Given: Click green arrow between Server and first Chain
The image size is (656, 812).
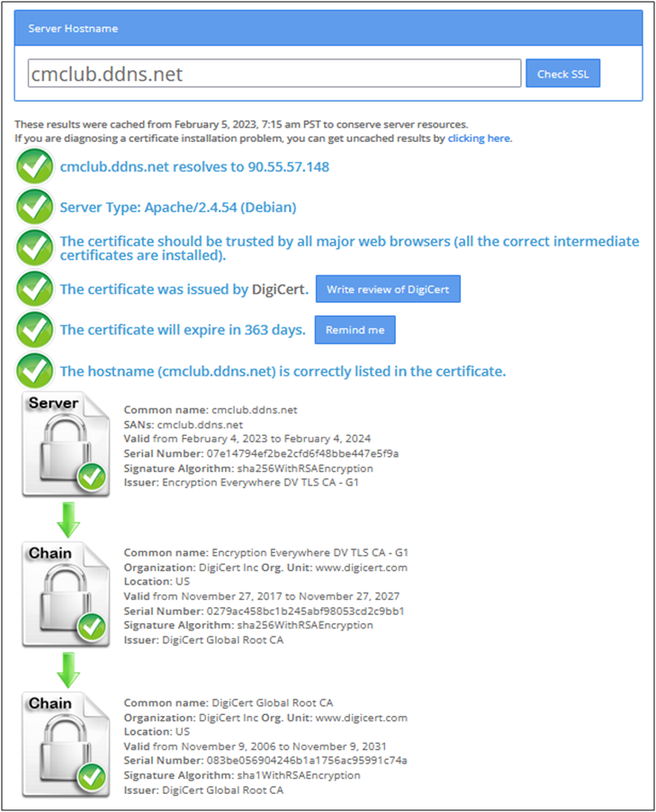Looking at the screenshot, I should tap(68, 520).
